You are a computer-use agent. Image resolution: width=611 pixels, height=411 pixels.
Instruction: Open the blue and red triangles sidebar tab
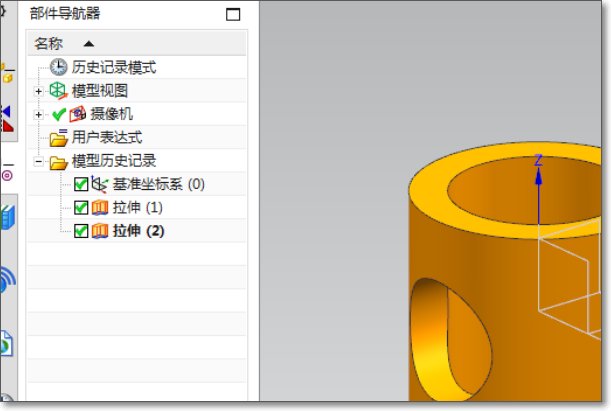tap(7, 118)
